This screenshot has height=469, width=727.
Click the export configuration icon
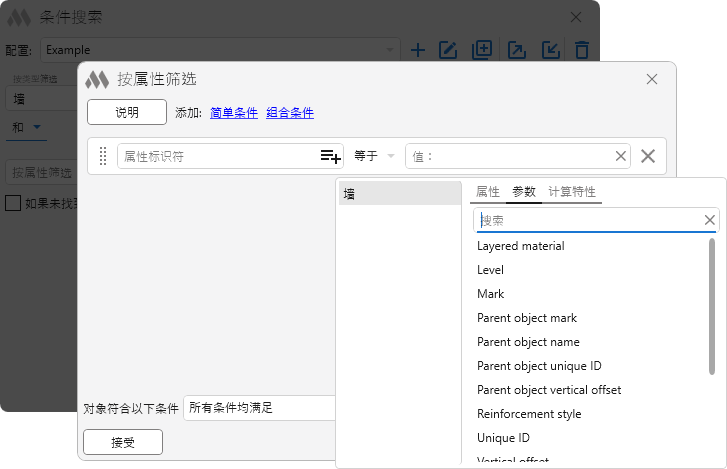[517, 50]
